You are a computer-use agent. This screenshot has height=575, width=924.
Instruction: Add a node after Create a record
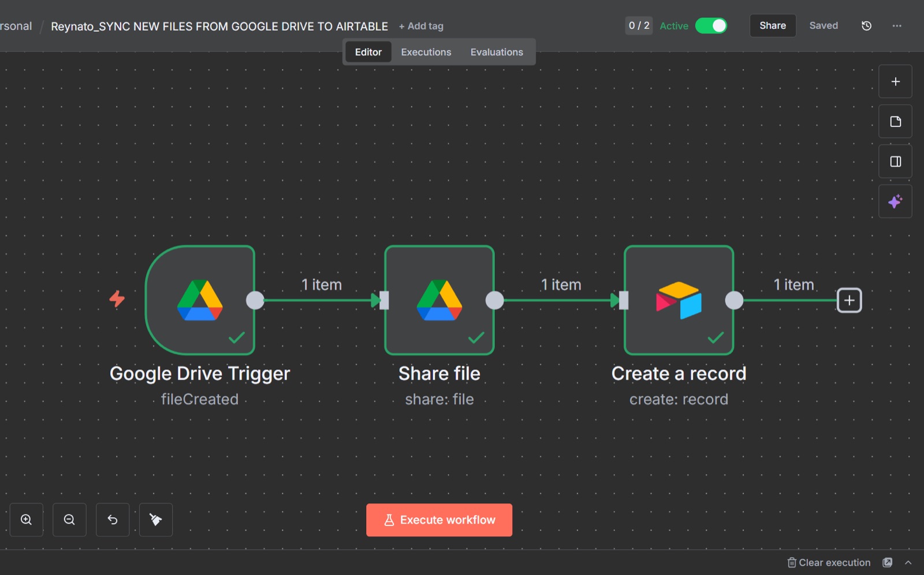850,300
